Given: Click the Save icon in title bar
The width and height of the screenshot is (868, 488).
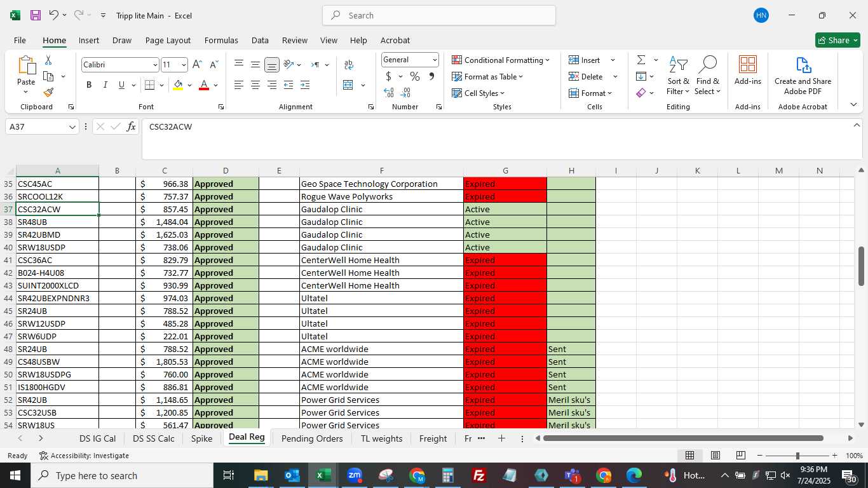Looking at the screenshot, I should tap(36, 15).
